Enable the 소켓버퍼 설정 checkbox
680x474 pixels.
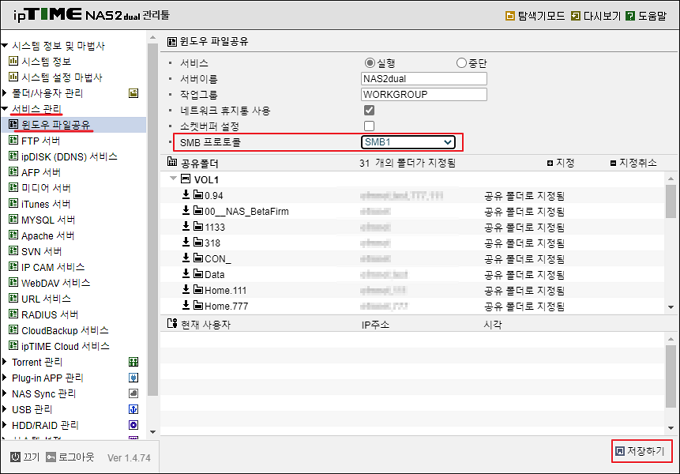(369, 126)
